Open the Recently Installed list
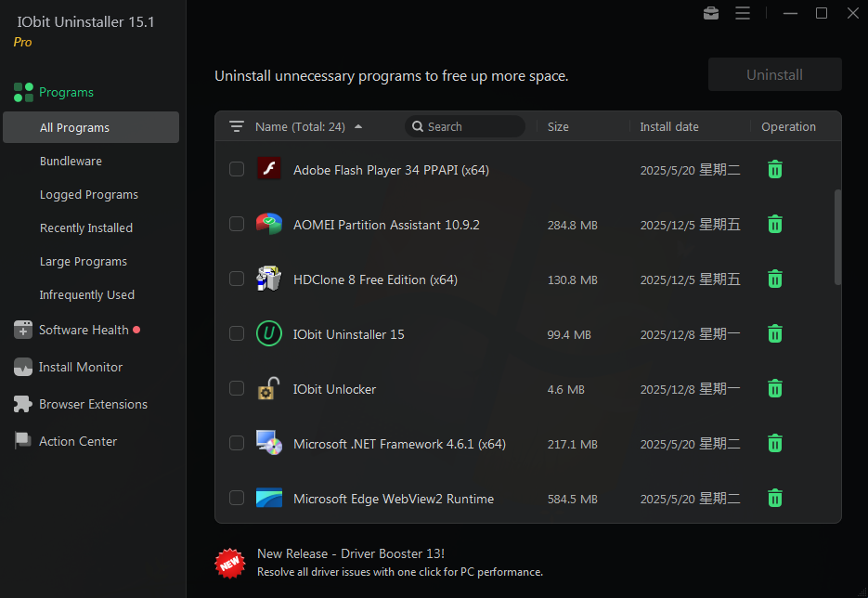This screenshot has width=868, height=598. tap(86, 228)
